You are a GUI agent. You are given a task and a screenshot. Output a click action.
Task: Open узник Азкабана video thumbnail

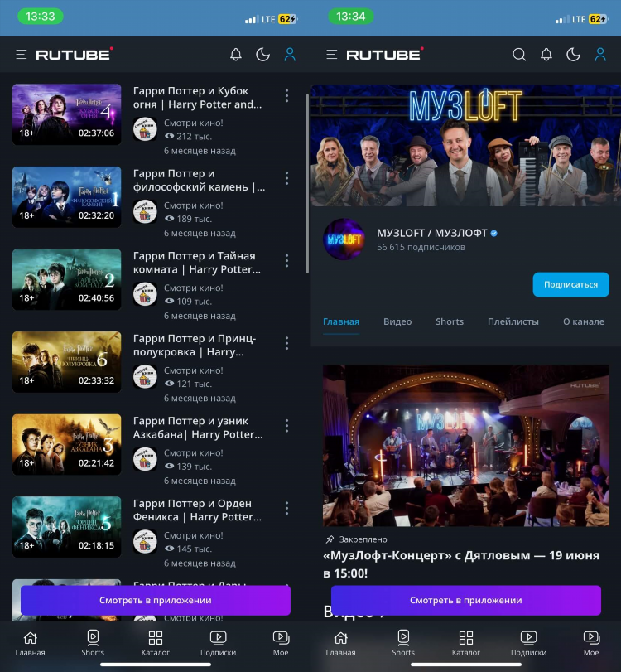tap(67, 444)
